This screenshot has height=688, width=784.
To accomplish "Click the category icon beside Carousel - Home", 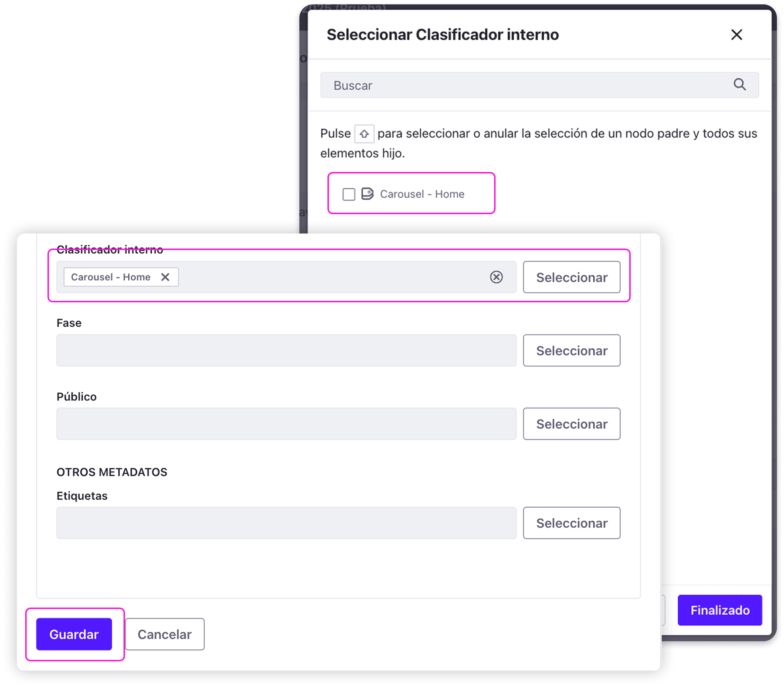I will [367, 194].
